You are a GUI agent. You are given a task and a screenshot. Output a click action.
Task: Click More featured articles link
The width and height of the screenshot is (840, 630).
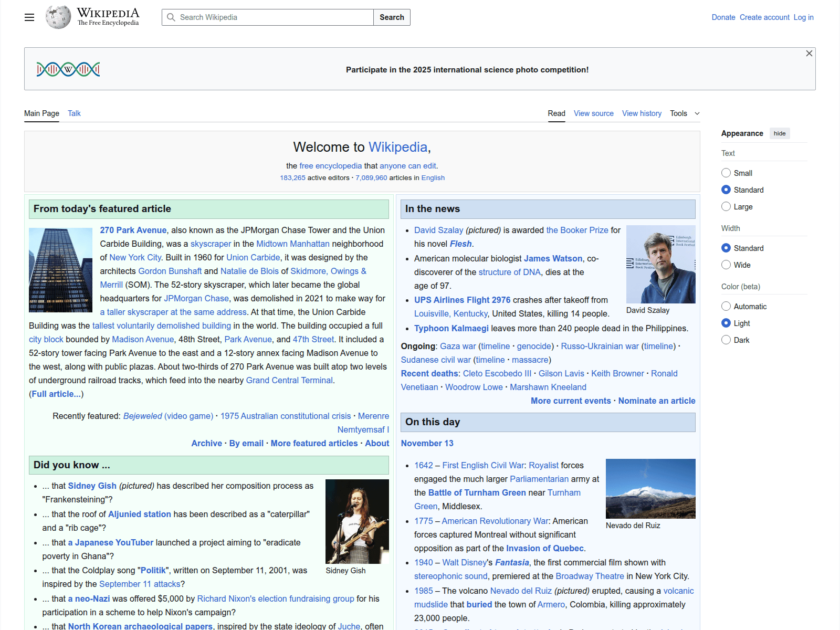(314, 443)
